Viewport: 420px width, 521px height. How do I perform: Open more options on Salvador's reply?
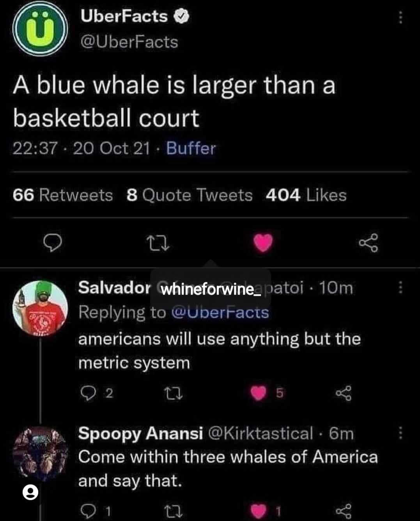[400, 288]
